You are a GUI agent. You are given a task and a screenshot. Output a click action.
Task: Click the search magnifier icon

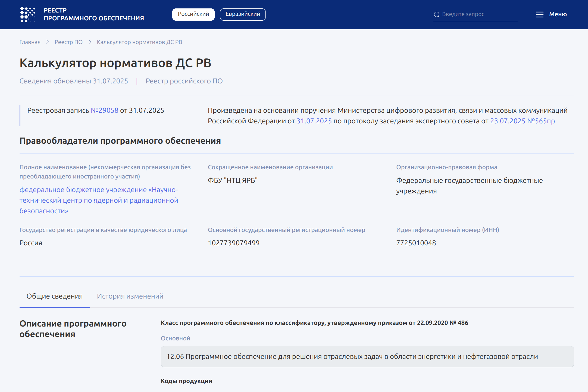coord(436,15)
